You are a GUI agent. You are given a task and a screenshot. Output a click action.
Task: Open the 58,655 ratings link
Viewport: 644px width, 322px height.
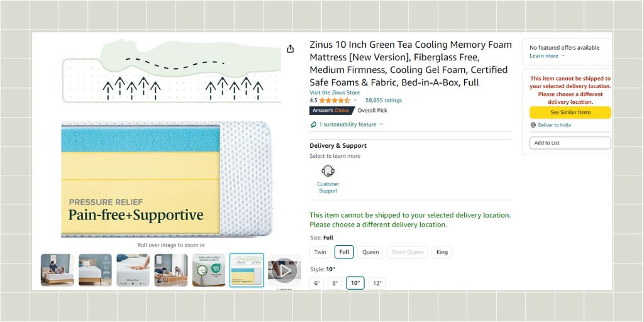click(x=384, y=101)
